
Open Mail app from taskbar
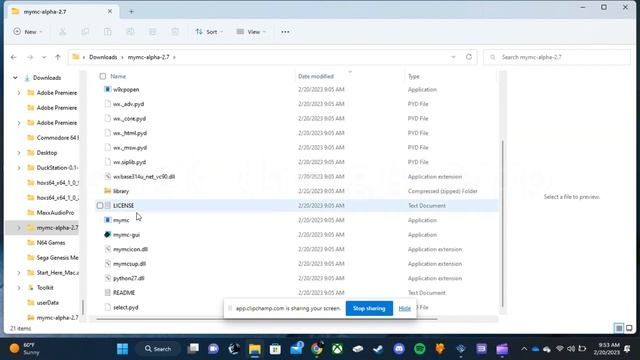296,349
